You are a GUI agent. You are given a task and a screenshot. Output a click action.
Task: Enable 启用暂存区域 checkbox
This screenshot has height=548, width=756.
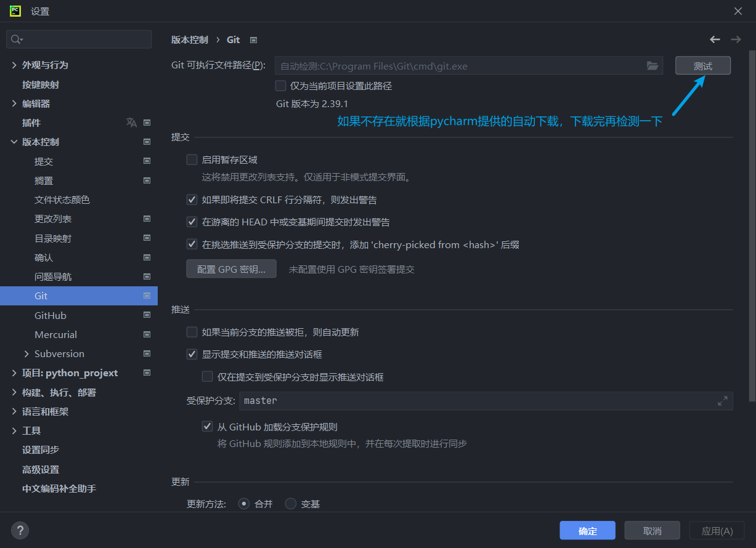tap(192, 159)
